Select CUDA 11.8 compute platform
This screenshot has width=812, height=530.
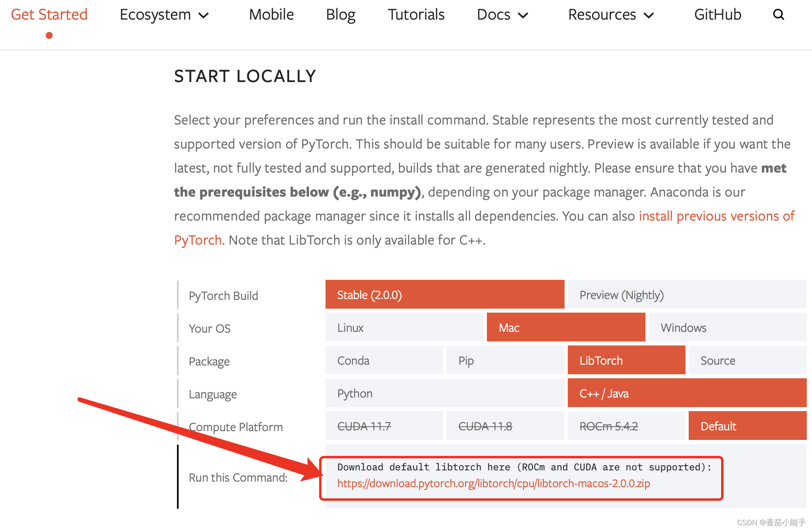click(x=505, y=426)
